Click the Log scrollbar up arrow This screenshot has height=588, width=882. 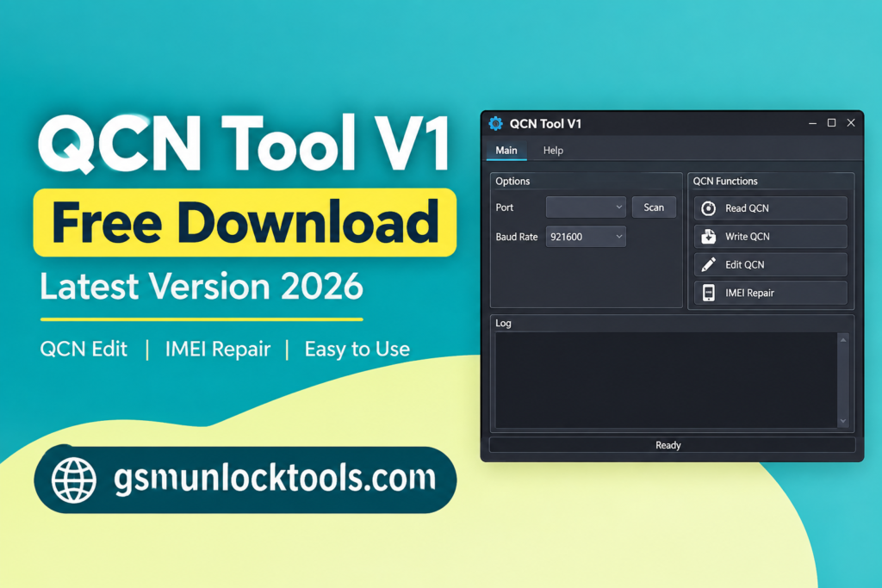[842, 339]
